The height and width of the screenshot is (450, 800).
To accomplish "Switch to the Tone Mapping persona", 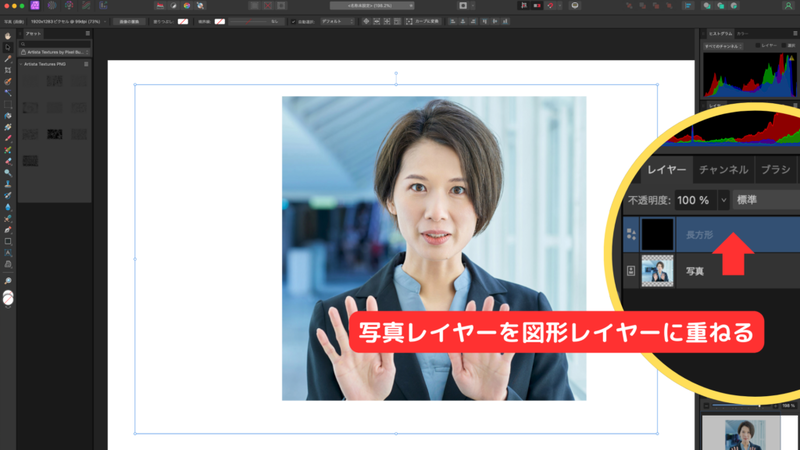I will [86, 6].
